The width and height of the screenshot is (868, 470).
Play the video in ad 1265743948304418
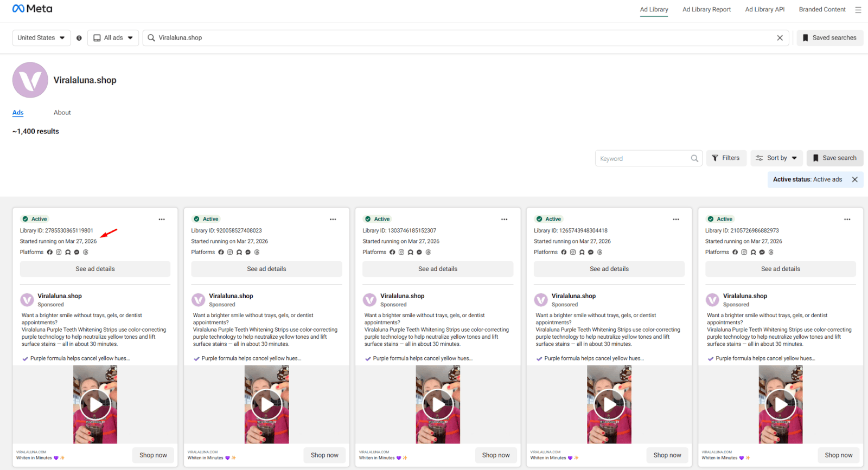[x=609, y=404]
